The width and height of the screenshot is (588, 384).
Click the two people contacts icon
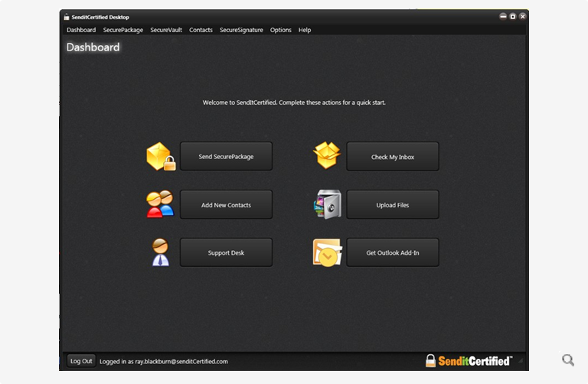tap(160, 204)
